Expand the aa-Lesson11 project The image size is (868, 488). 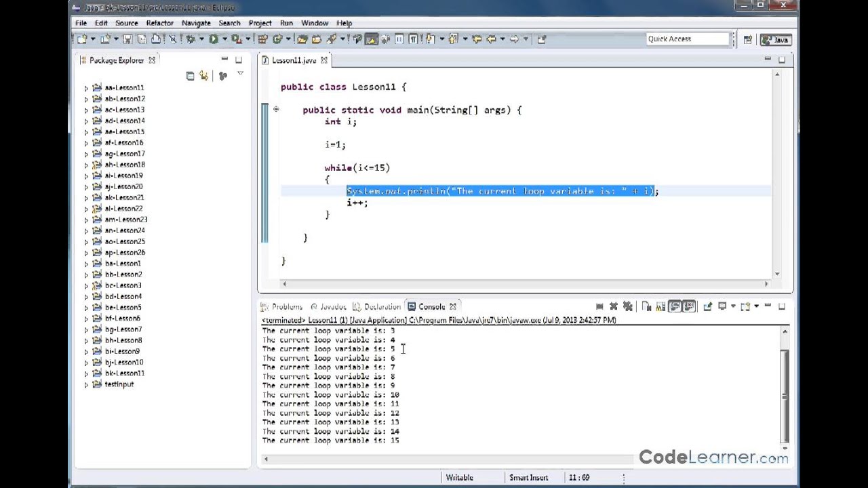pos(86,88)
